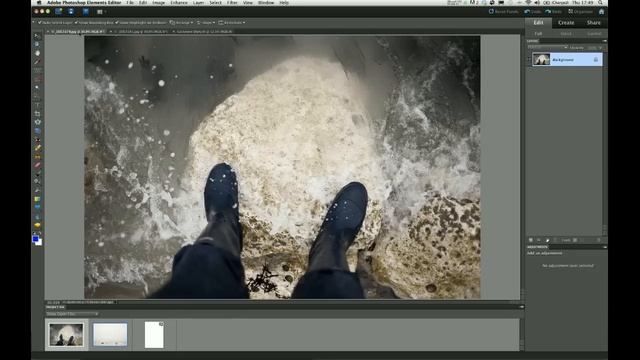The width and height of the screenshot is (640, 360).
Task: Select the Crop tool
Action: pyautogui.click(x=37, y=113)
